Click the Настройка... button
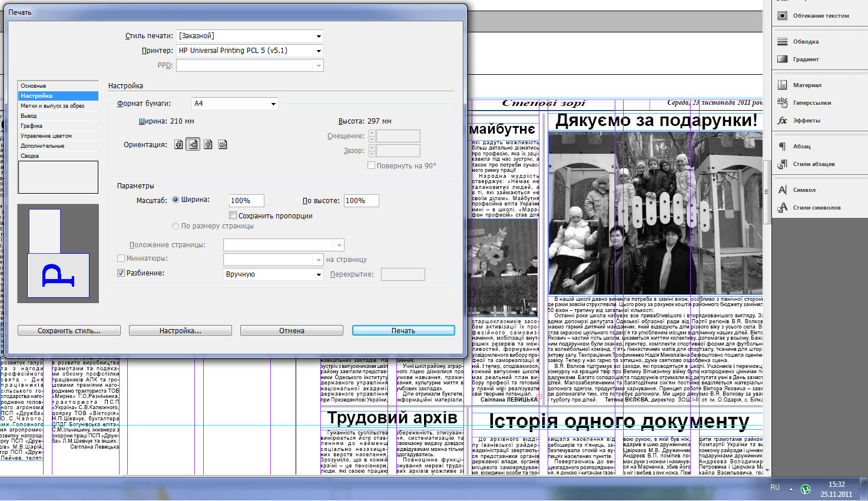The image size is (868, 501). (x=180, y=331)
